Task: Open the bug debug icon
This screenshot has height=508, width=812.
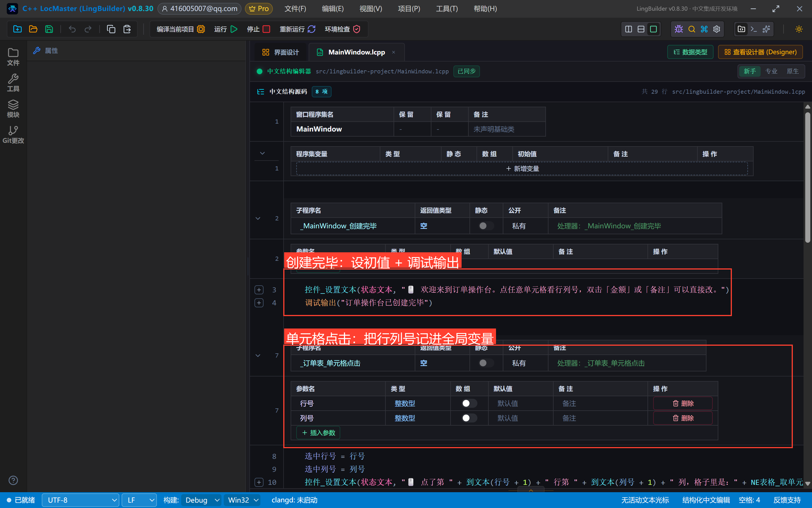Action: [679, 29]
